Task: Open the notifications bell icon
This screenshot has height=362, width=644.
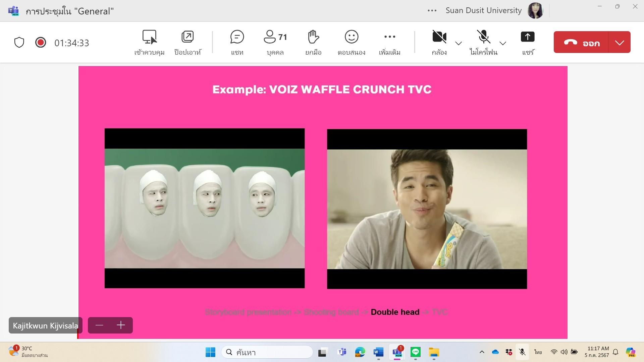Action: pyautogui.click(x=615, y=352)
